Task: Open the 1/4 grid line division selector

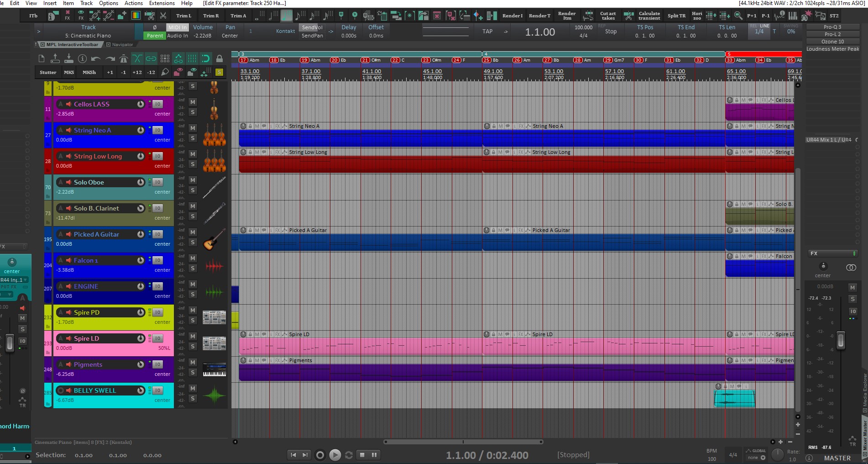Action: pyautogui.click(x=759, y=32)
